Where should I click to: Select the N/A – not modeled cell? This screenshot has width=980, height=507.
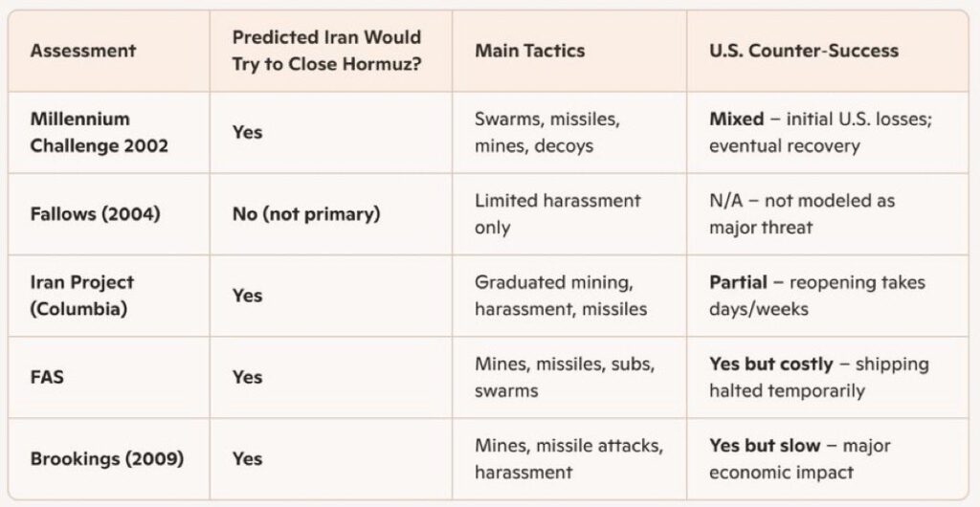[801, 213]
